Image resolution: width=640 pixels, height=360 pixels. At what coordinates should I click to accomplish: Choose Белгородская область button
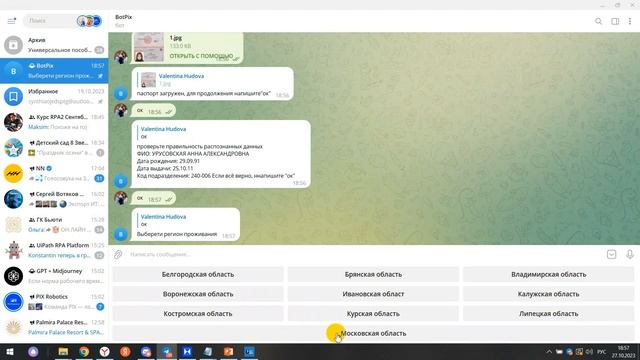click(x=198, y=274)
